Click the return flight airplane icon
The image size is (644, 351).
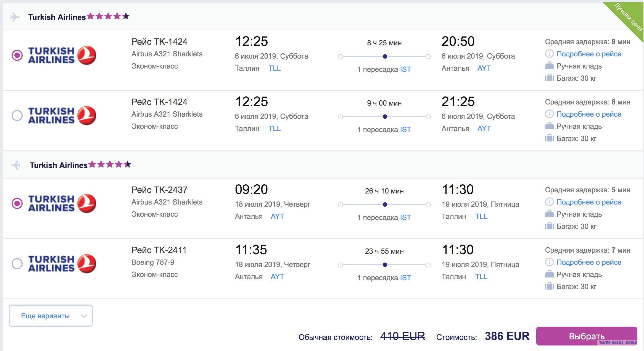point(16,165)
